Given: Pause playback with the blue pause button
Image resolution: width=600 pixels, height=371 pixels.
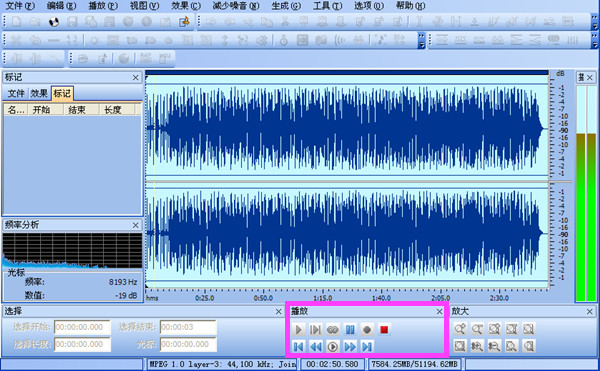Looking at the screenshot, I should pos(350,329).
